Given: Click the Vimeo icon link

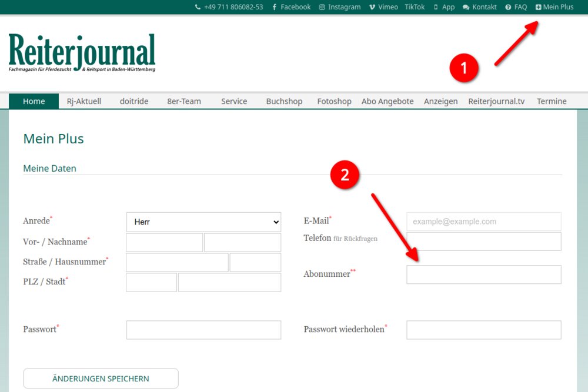Looking at the screenshot, I should point(372,7).
